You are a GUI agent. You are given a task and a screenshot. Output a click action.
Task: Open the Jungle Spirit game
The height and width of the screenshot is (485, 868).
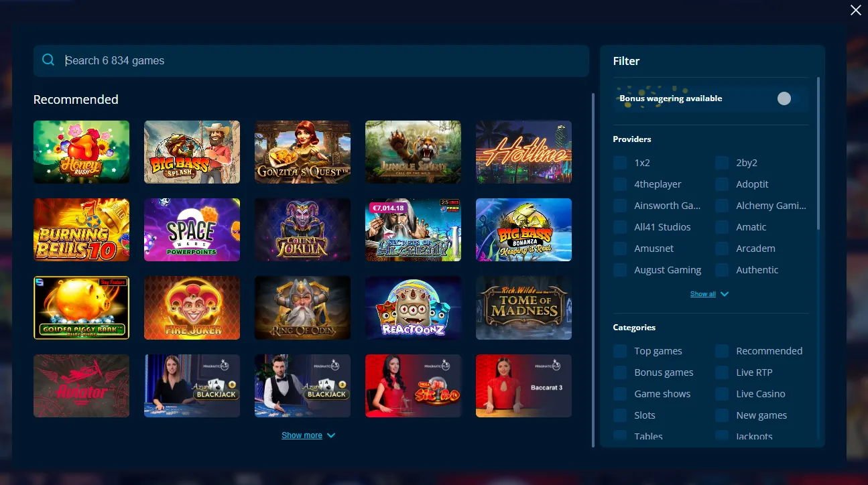[413, 152]
